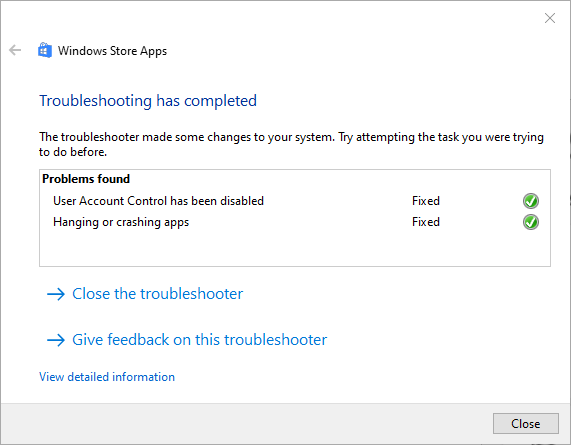Click the troubleshooter made changes description text
Viewport: 571px width, 445px height.
click(x=291, y=144)
